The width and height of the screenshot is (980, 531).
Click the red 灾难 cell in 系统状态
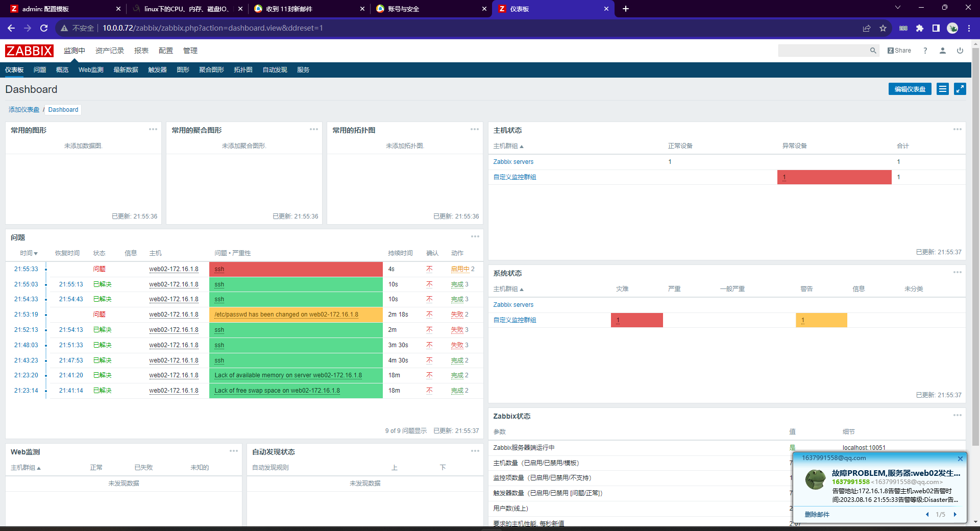click(x=636, y=320)
